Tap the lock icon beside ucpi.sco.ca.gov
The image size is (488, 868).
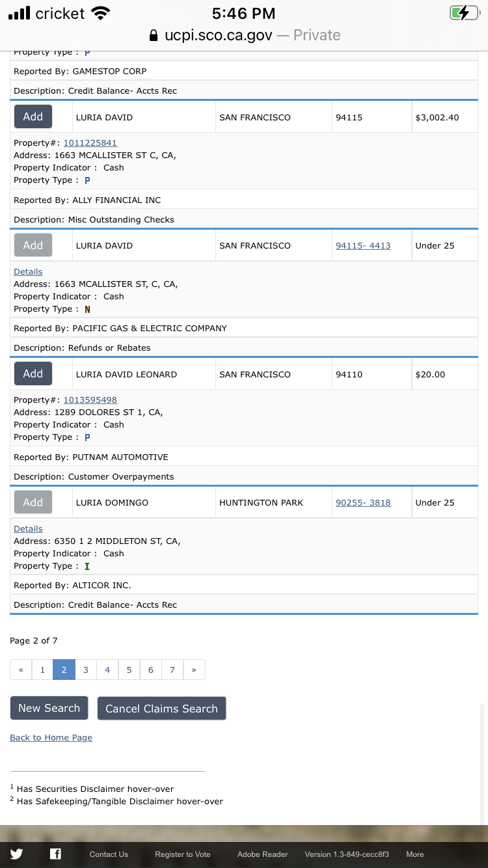pos(154,35)
